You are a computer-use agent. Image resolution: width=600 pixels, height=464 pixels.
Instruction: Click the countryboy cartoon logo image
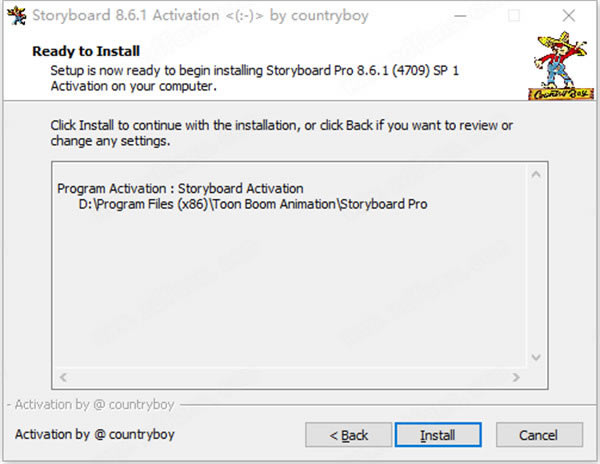click(x=561, y=66)
